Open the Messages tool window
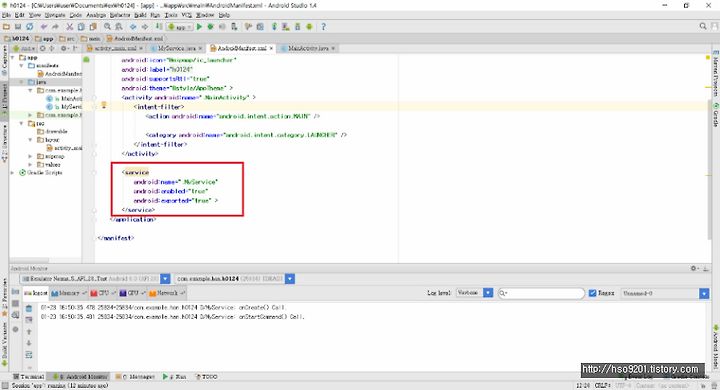The image size is (720, 390). click(135, 377)
